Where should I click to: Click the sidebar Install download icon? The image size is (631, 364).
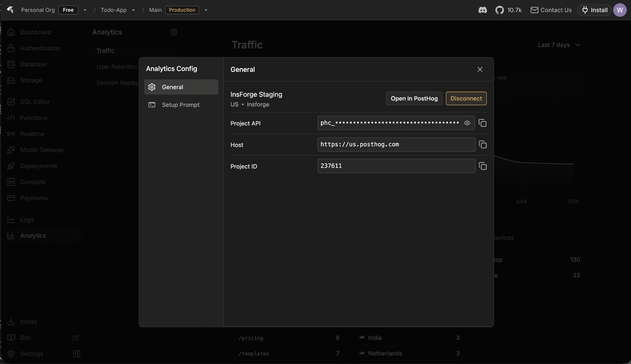point(11,322)
